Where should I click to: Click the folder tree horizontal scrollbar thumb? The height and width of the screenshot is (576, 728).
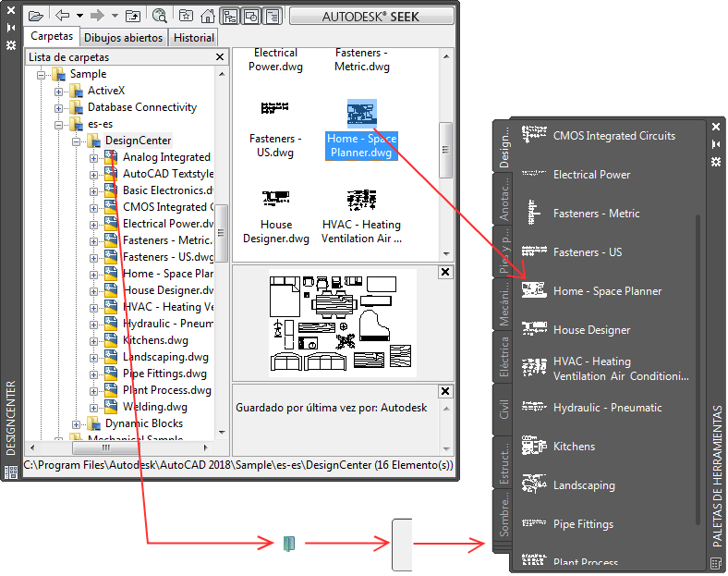pos(106,447)
